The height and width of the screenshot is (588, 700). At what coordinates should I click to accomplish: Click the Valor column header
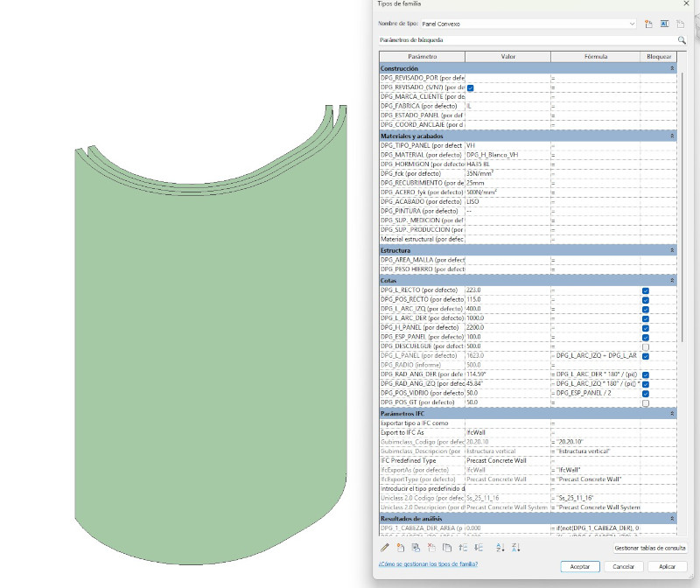point(508,57)
